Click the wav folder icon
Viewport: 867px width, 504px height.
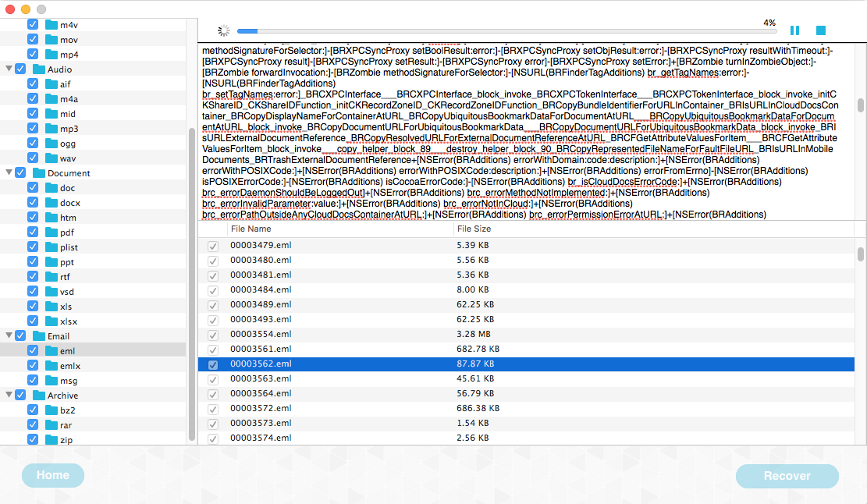pyautogui.click(x=52, y=158)
